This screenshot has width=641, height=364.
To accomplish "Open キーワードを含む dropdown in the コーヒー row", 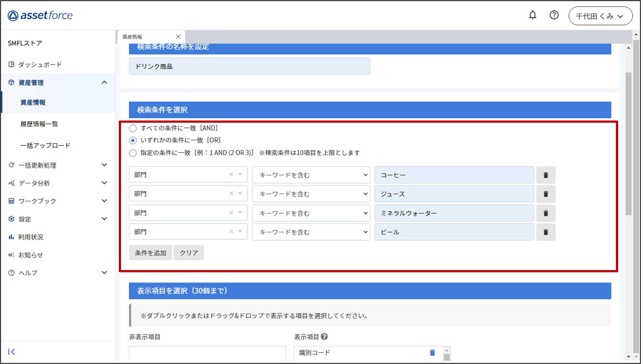I will coord(311,175).
